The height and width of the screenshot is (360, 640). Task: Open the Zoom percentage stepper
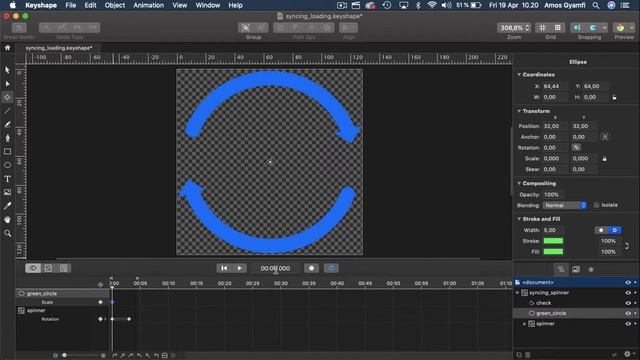[x=527, y=27]
